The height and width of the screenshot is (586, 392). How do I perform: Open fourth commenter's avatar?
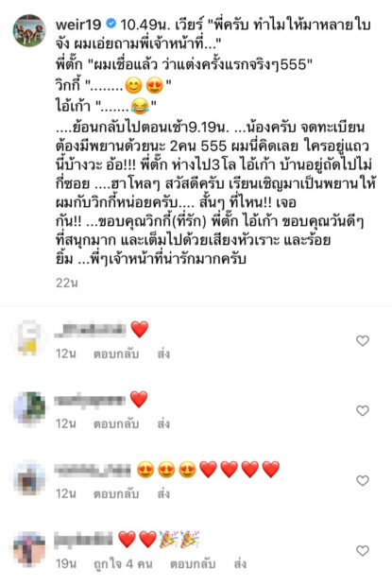click(29, 548)
